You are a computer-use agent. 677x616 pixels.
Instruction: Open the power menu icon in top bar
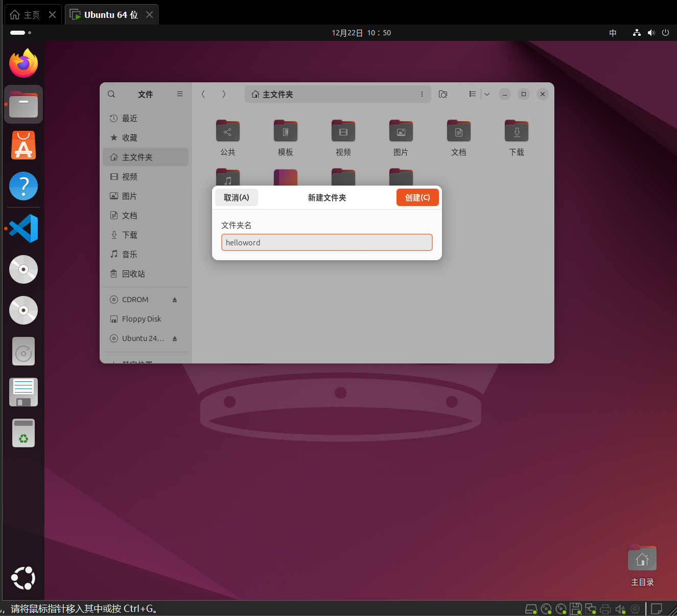pos(665,33)
